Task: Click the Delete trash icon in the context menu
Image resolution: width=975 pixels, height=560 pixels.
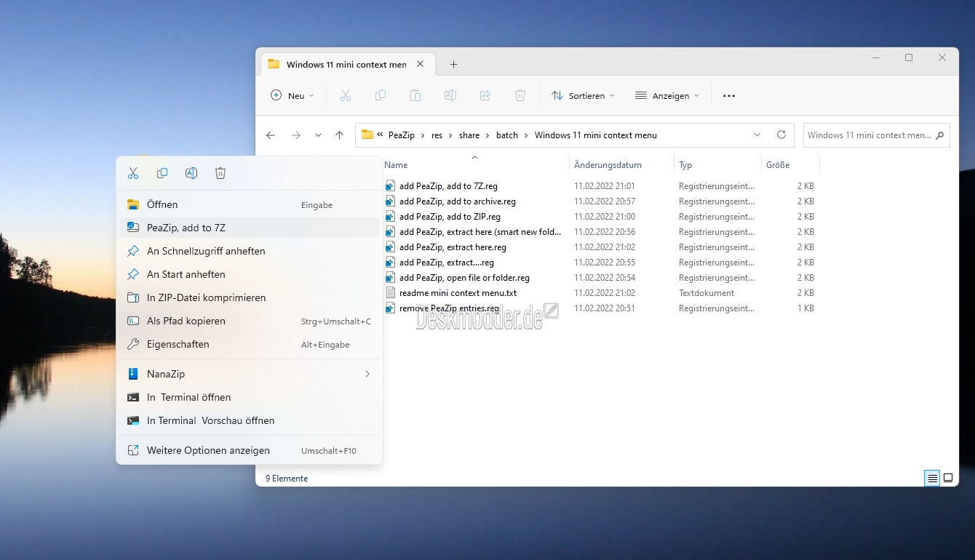Action: coord(220,173)
